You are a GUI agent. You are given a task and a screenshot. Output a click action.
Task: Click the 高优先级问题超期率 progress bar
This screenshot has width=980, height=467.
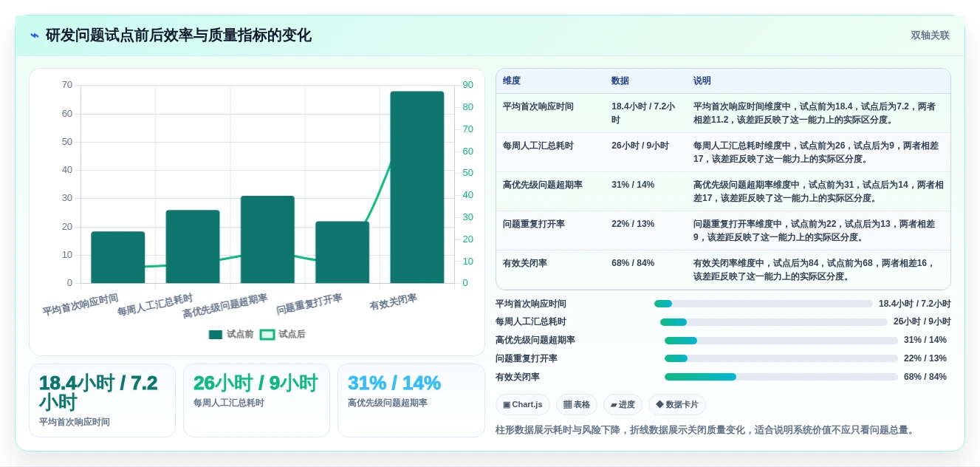(x=781, y=341)
